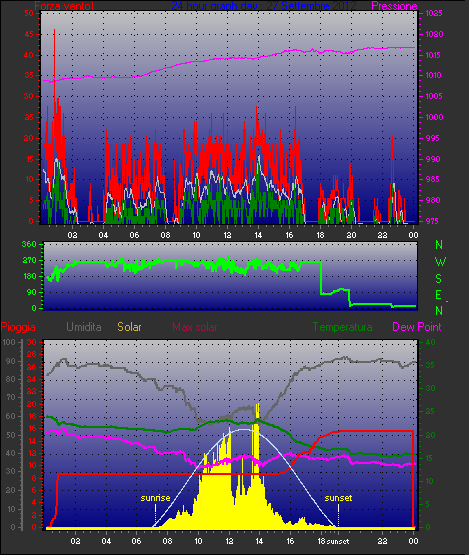Click the 24 hour graph day title
This screenshot has width=469, height=555.
pos(264,6)
